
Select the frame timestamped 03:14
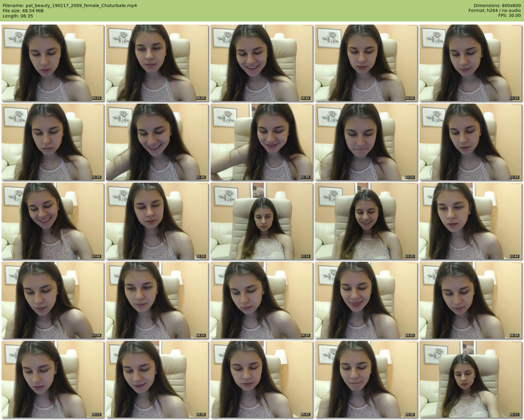tap(262, 221)
